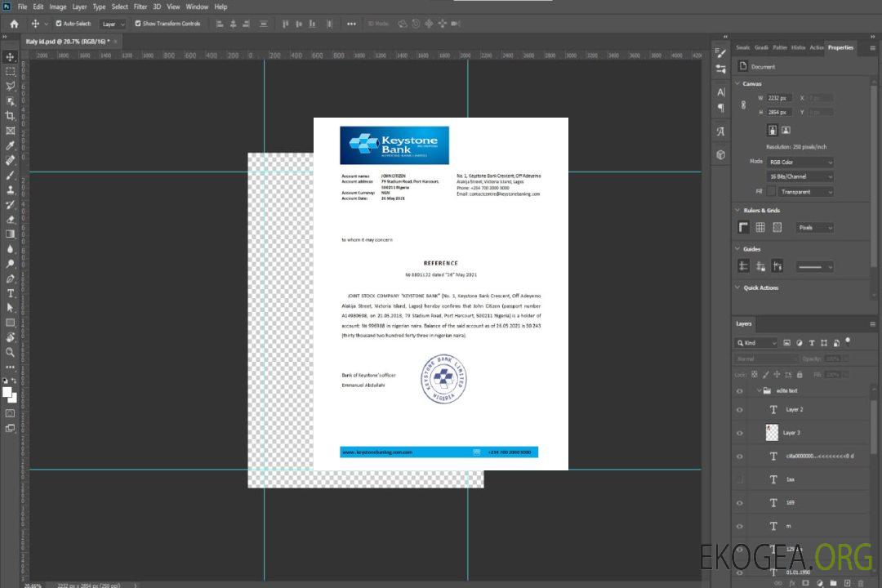This screenshot has height=588, width=882.
Task: Click the background color swatch
Action: (x=12, y=397)
